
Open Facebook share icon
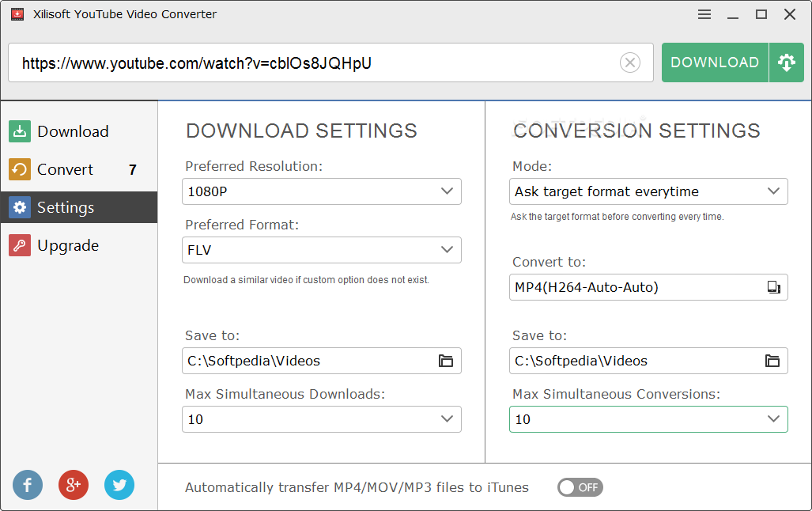(x=28, y=485)
